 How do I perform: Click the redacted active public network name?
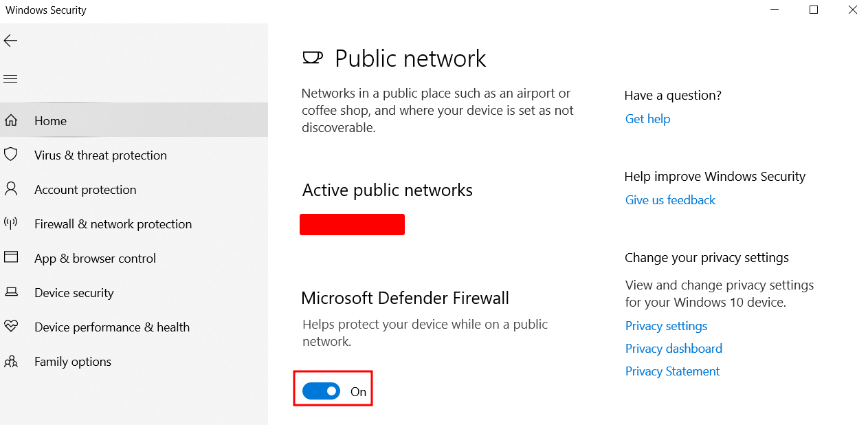[352, 224]
